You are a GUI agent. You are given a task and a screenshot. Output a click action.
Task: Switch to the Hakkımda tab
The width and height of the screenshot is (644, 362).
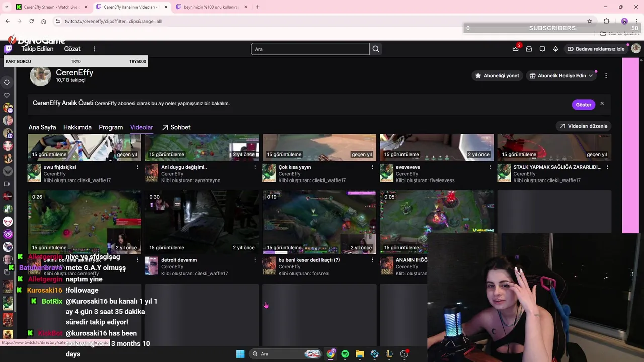coord(77,127)
